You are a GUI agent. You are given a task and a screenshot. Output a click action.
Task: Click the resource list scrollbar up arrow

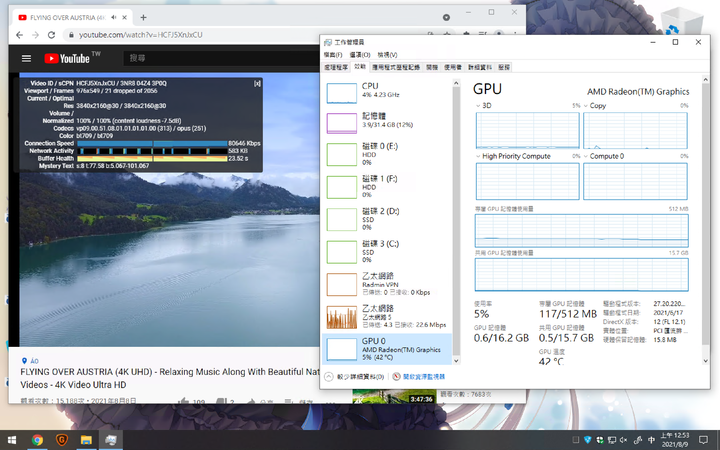click(x=456, y=83)
